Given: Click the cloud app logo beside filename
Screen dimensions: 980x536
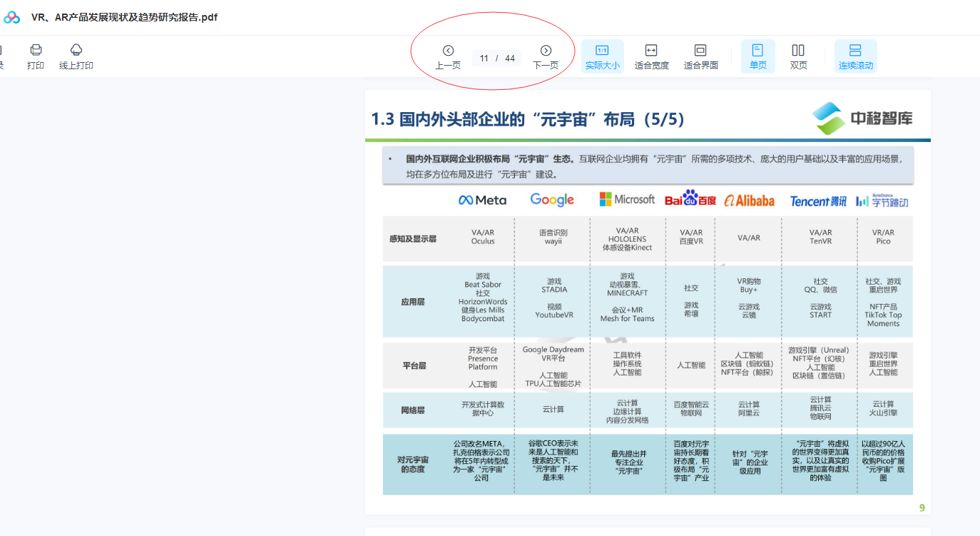Looking at the screenshot, I should pos(12,17).
